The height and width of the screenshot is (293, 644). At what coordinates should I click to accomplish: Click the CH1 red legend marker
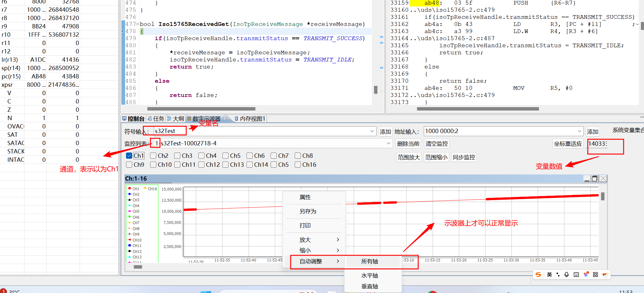pyautogui.click(x=130, y=188)
